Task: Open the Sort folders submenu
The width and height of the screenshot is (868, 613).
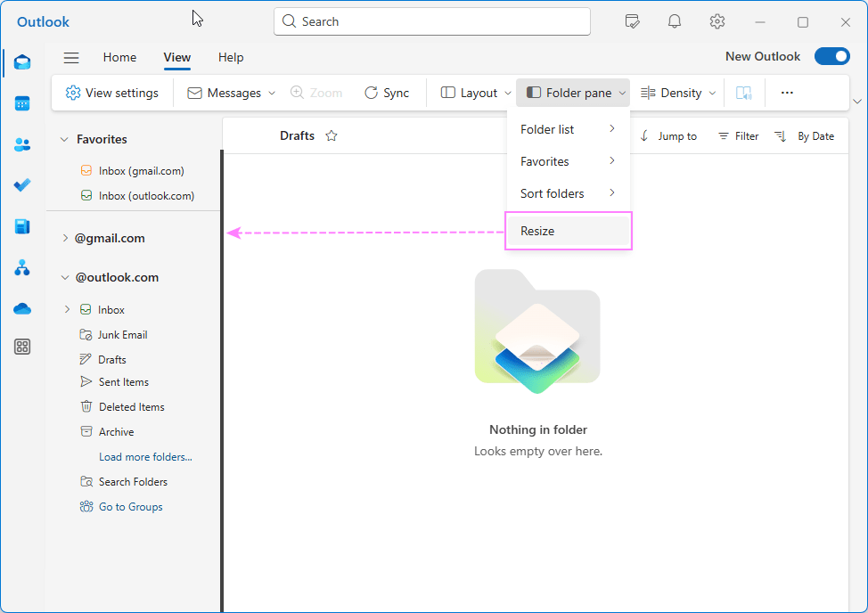Action: pyautogui.click(x=568, y=193)
